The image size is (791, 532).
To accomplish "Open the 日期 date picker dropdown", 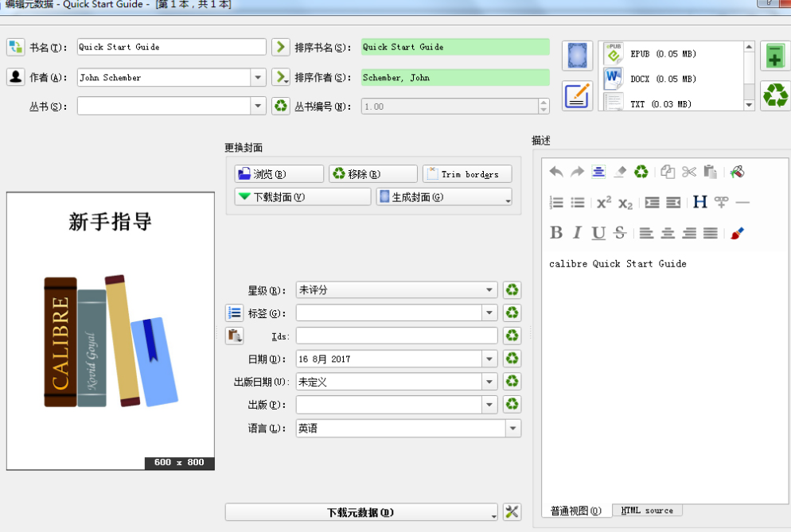I will [489, 359].
